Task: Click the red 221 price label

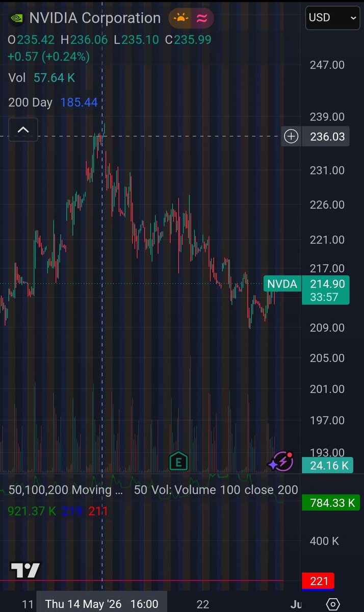Action: (x=319, y=580)
